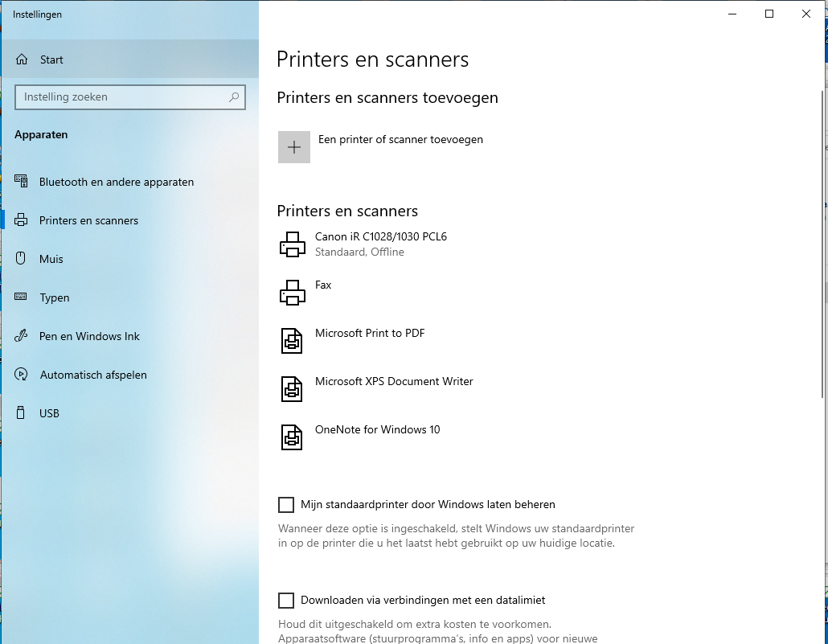Click the Start home icon in sidebar
828x644 pixels.
coord(22,59)
